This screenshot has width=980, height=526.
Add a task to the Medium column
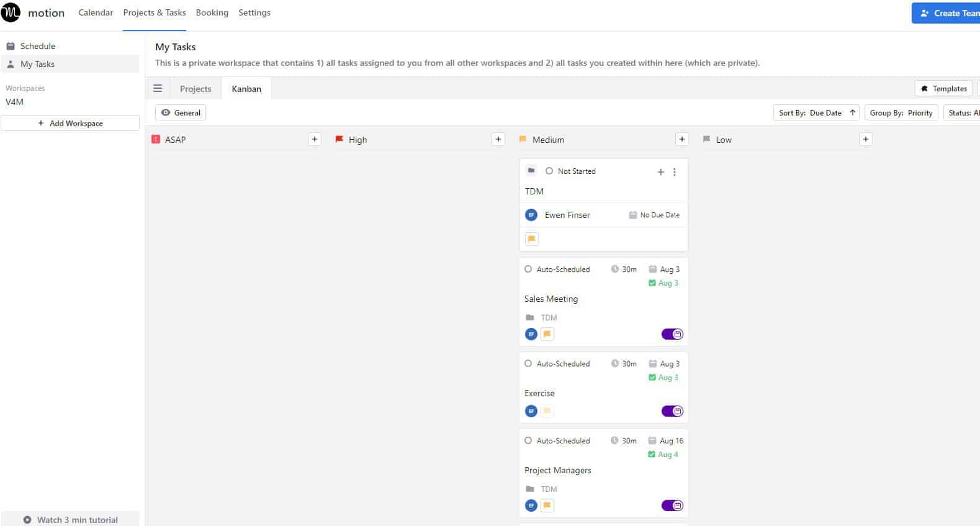682,139
